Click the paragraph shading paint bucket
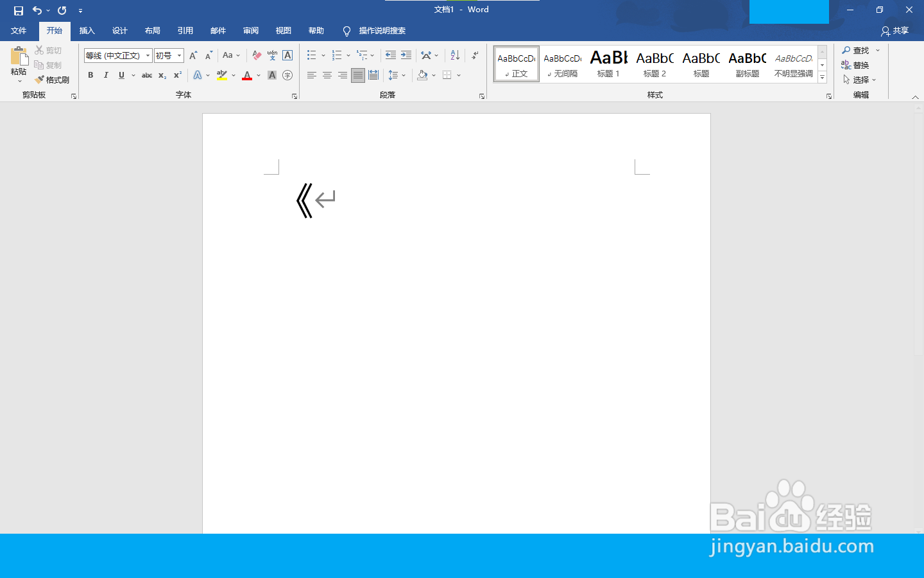 click(422, 75)
